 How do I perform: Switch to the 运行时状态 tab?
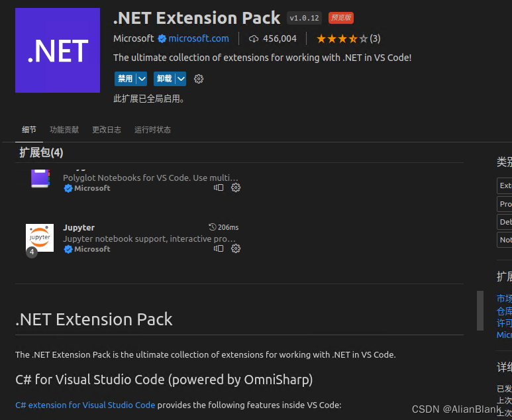pyautogui.click(x=152, y=130)
